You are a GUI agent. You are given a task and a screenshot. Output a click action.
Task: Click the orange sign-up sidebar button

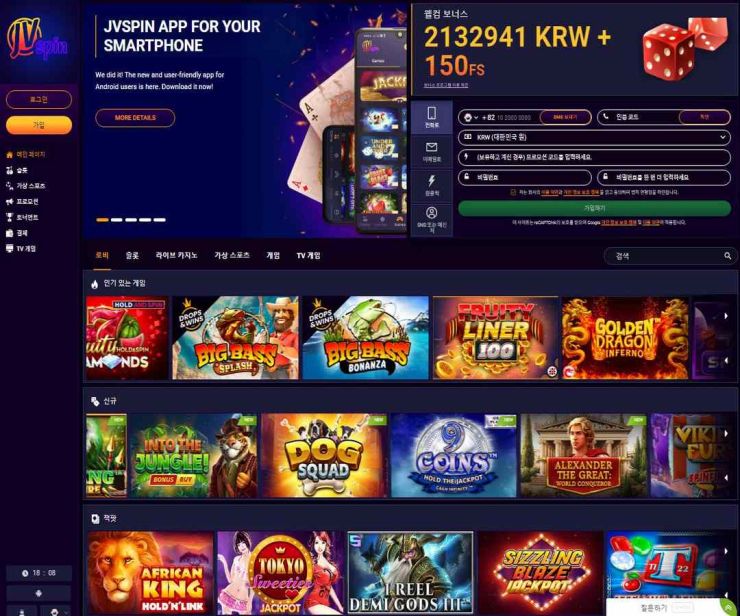pos(39,125)
